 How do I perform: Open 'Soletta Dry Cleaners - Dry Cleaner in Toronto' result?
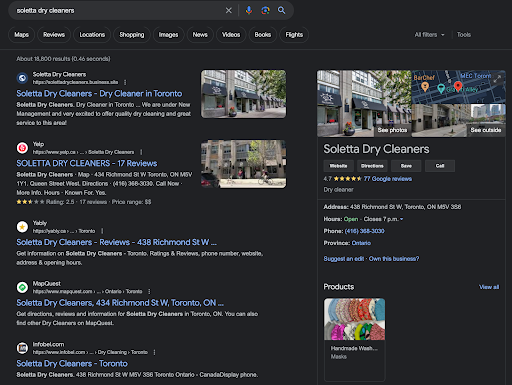pyautogui.click(x=99, y=94)
